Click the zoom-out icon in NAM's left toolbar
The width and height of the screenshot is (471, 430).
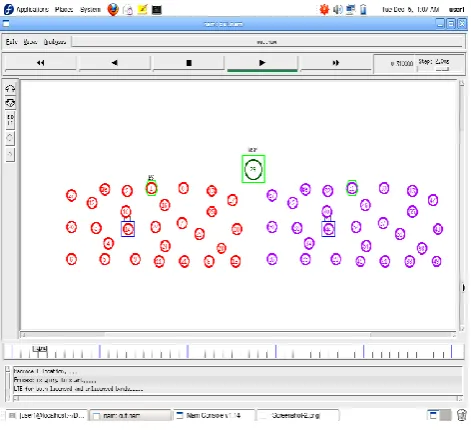[10, 103]
